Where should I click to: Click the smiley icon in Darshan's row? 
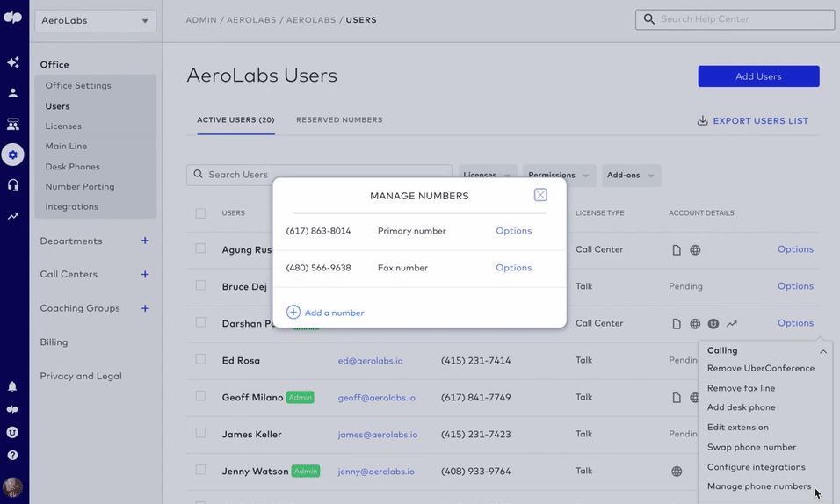713,323
